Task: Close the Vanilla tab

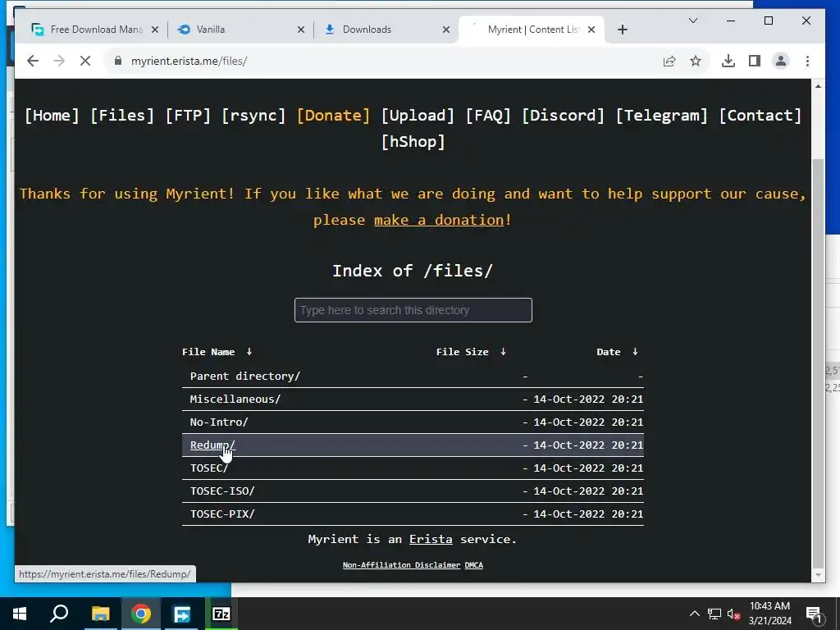Action: coord(301,30)
